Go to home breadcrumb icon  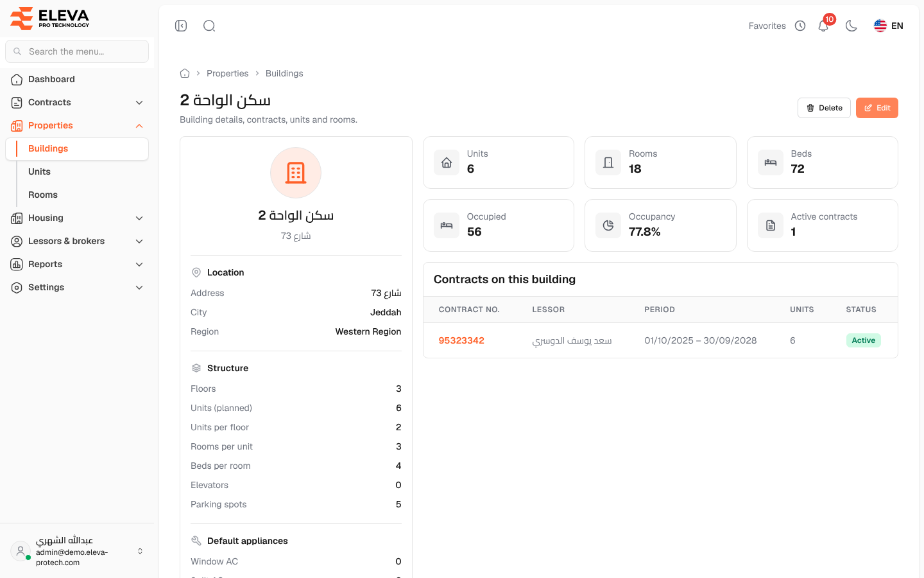[185, 73]
